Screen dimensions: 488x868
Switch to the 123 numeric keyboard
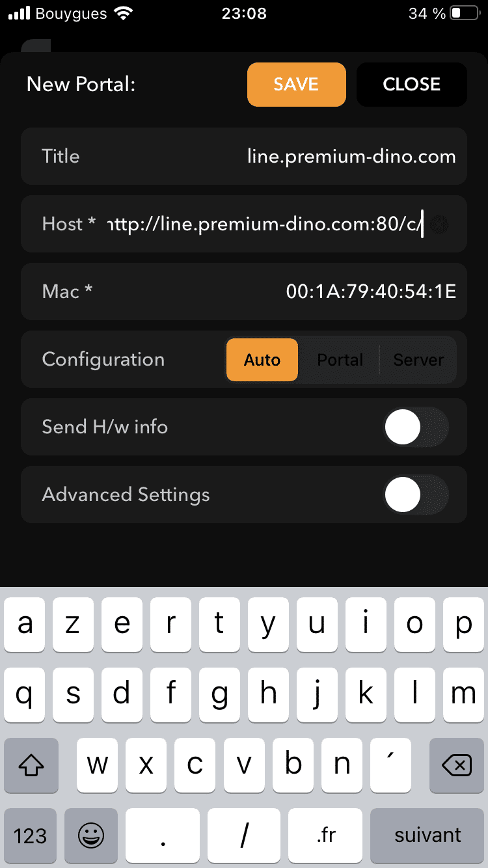pyautogui.click(x=31, y=836)
